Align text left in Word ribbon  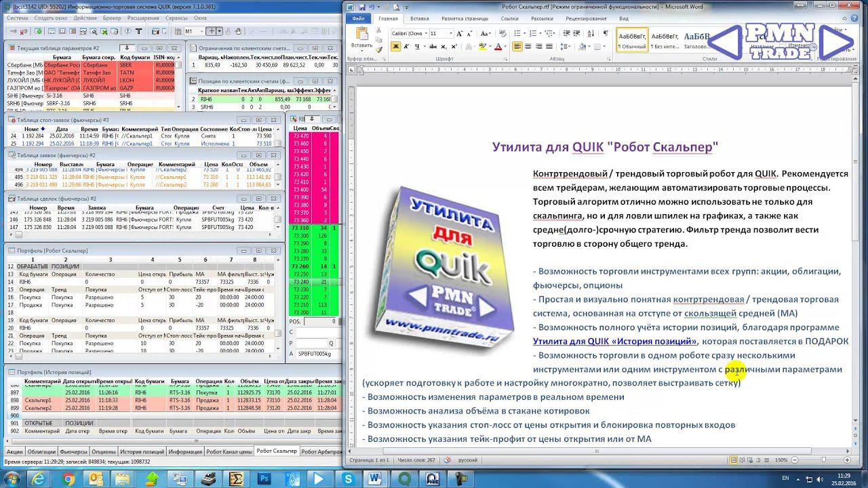[517, 46]
